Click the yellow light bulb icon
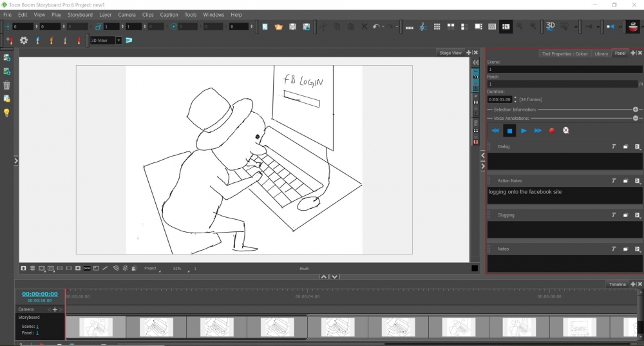This screenshot has width=644, height=346. click(x=6, y=113)
